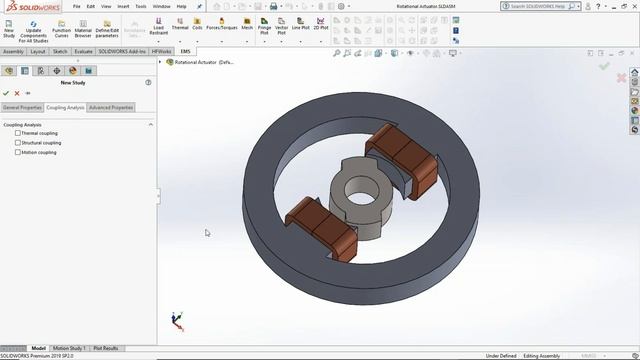The width and height of the screenshot is (640, 360).
Task: Click Zoom to Fit in view toolbar
Action: (x=337, y=53)
